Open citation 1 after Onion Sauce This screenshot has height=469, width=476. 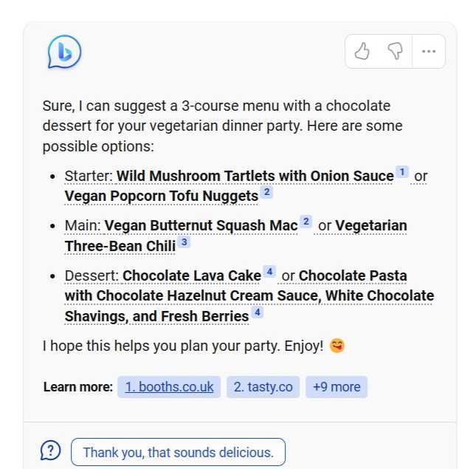point(402,172)
